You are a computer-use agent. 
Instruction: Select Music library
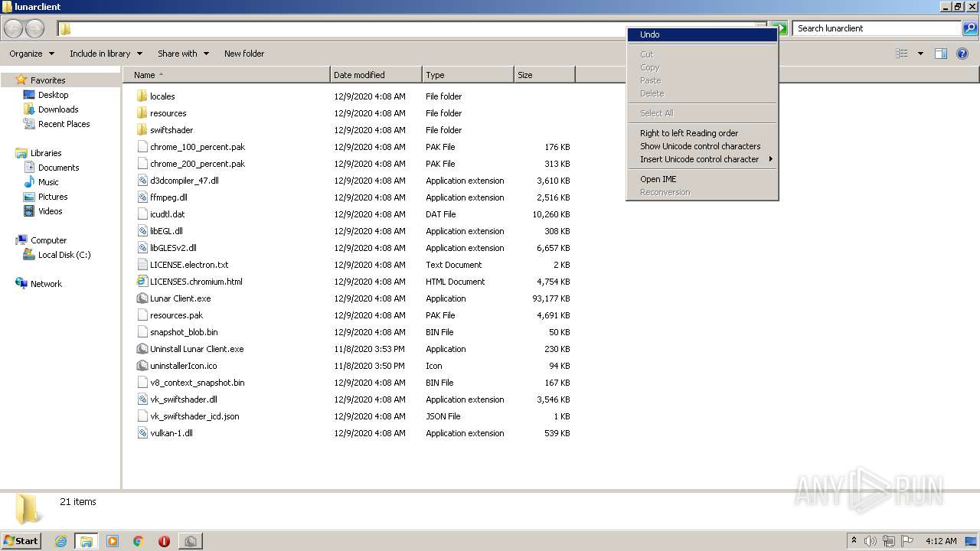point(48,182)
